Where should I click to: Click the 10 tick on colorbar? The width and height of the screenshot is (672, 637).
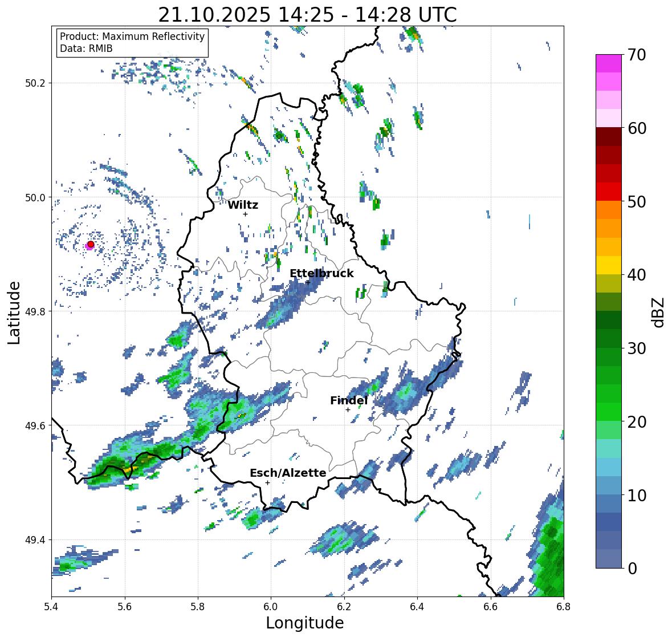(637, 495)
